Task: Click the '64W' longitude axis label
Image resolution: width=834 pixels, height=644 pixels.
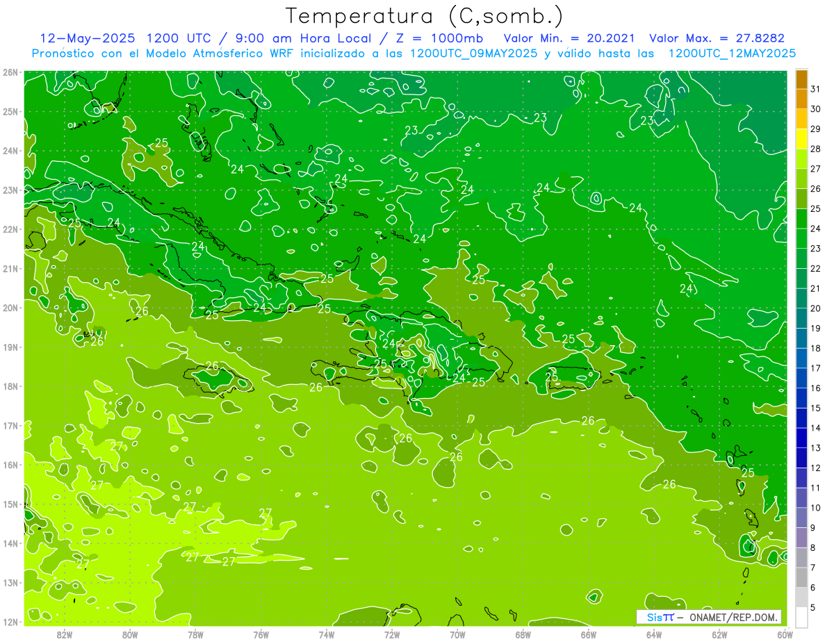Action: [x=654, y=634]
